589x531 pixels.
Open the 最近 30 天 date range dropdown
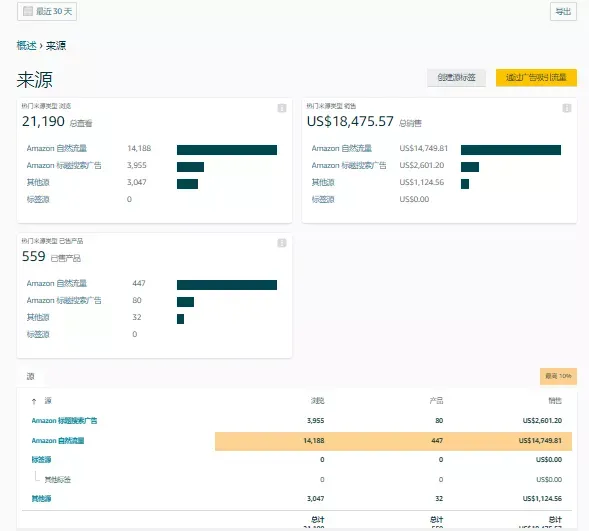point(47,11)
